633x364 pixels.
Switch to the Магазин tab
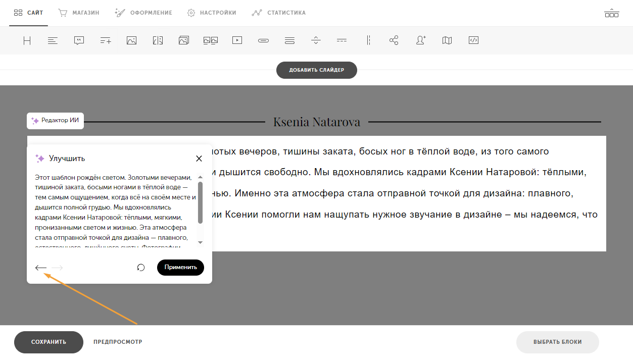pyautogui.click(x=78, y=12)
